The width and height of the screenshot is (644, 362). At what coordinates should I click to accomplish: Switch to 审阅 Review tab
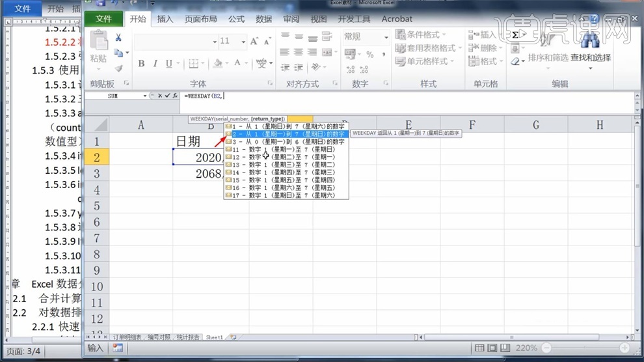[x=291, y=19]
